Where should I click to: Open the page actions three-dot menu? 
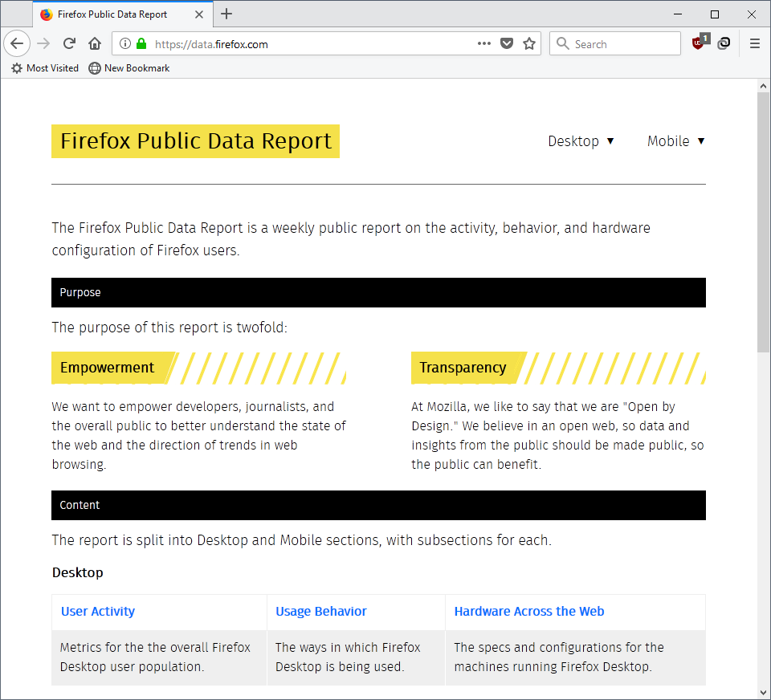tap(483, 43)
